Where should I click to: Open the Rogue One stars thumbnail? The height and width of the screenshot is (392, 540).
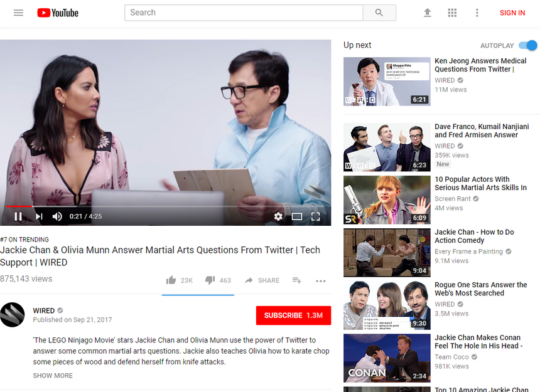(387, 305)
